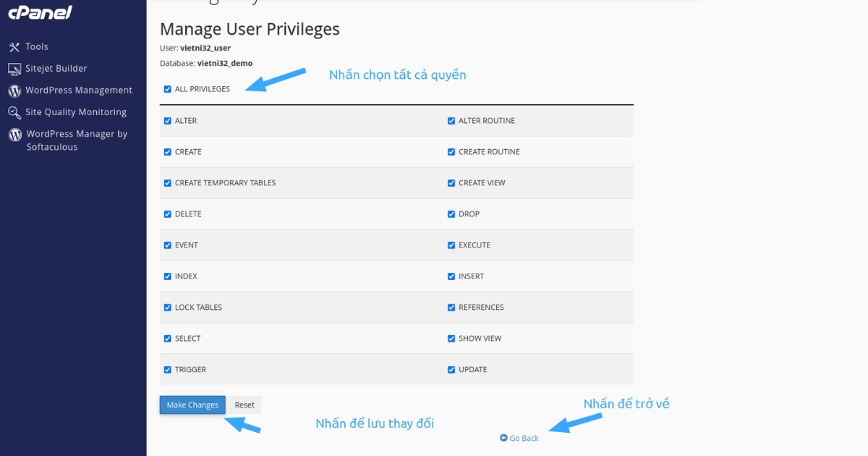Click the Site Quality Monitoring magnifier icon
The height and width of the screenshot is (456, 868).
tap(14, 112)
